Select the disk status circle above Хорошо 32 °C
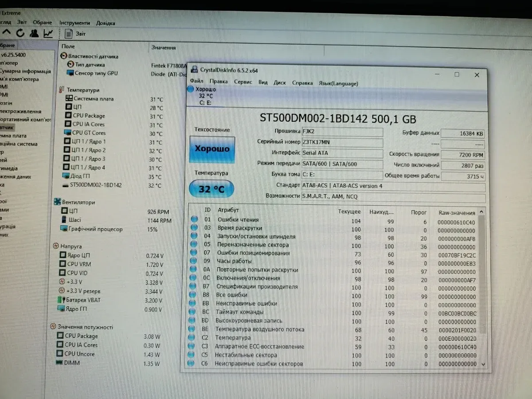The width and height of the screenshot is (532, 399). coord(191,89)
